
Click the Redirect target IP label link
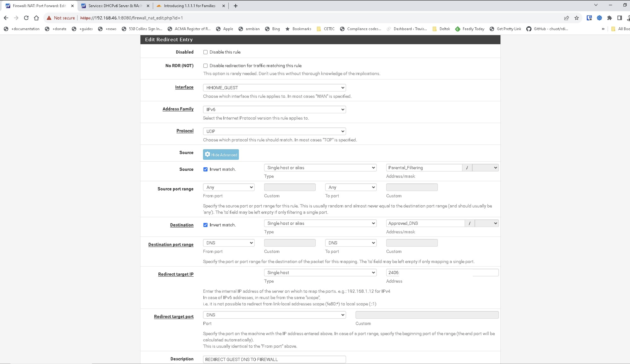(175, 274)
